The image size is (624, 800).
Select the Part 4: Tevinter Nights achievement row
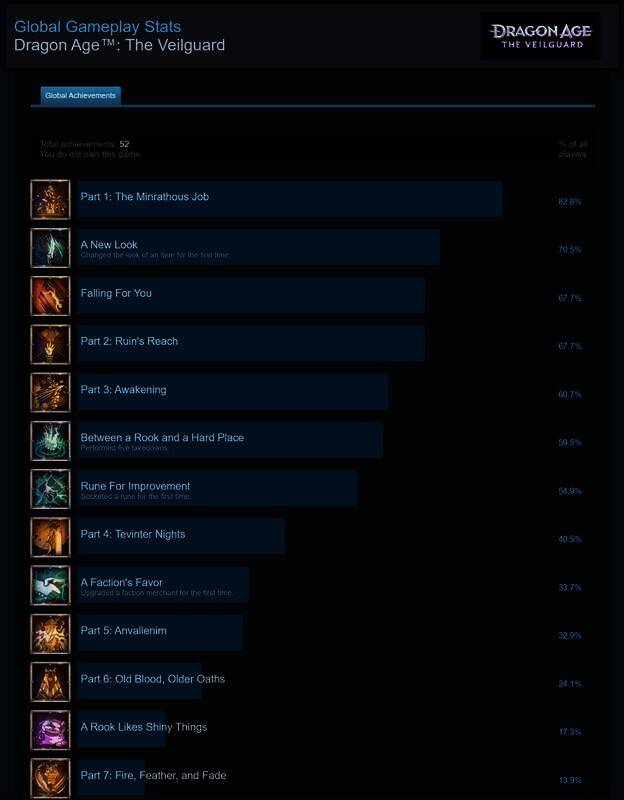coord(312,537)
